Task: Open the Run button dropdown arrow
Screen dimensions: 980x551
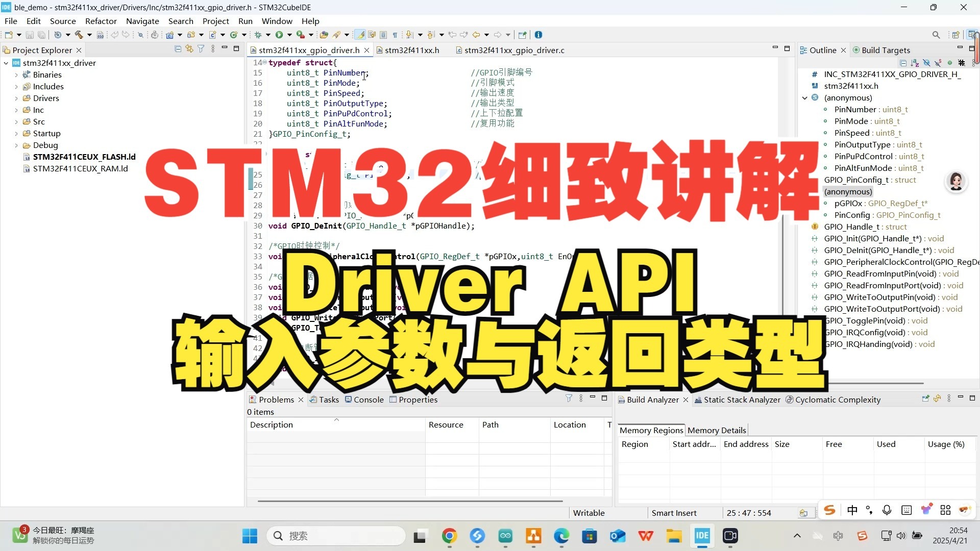Action: click(x=289, y=35)
